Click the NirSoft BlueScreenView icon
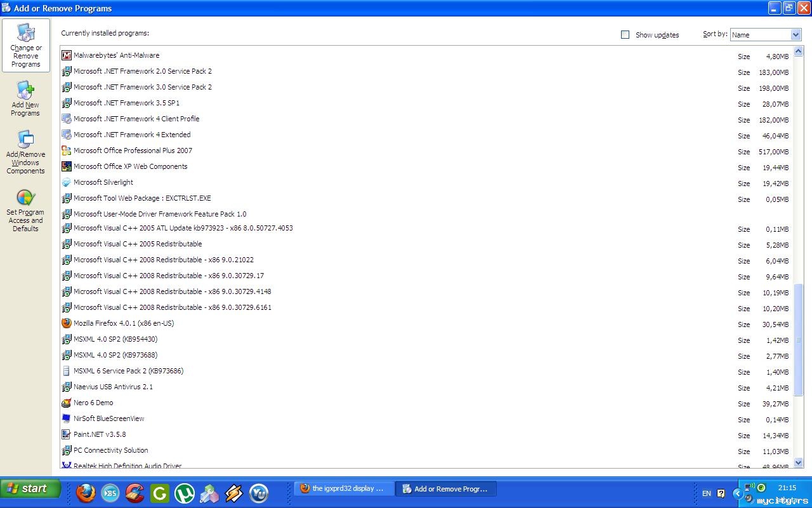Screen dimensions: 812x508 click(67, 418)
